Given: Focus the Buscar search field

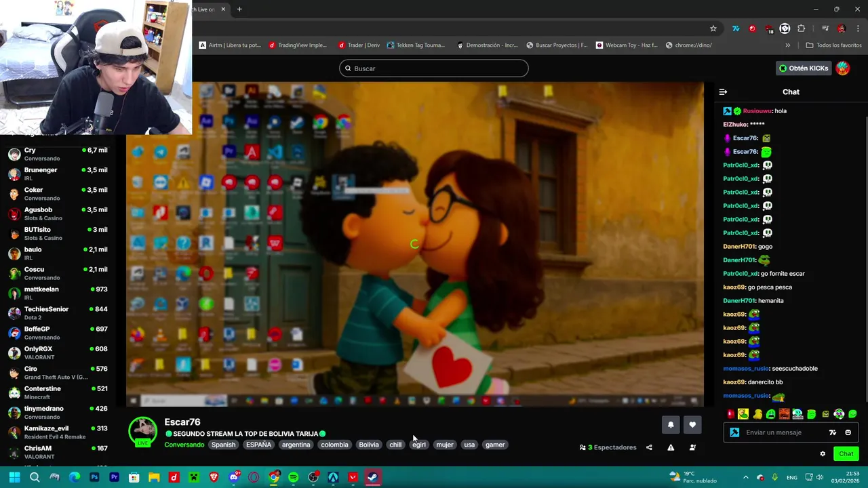Looking at the screenshot, I should 434,68.
